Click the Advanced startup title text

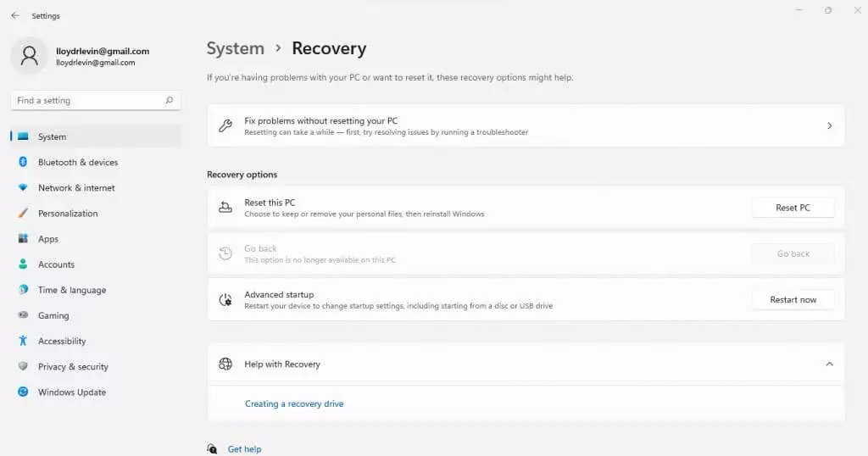click(x=279, y=294)
